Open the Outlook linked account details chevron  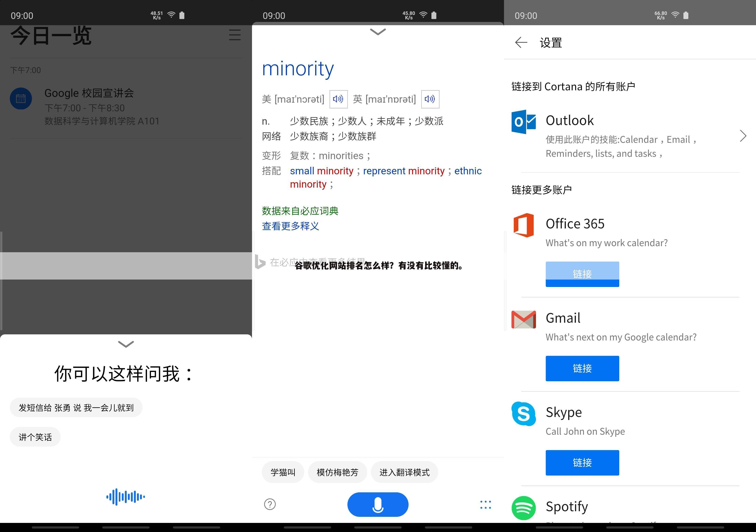tap(743, 136)
